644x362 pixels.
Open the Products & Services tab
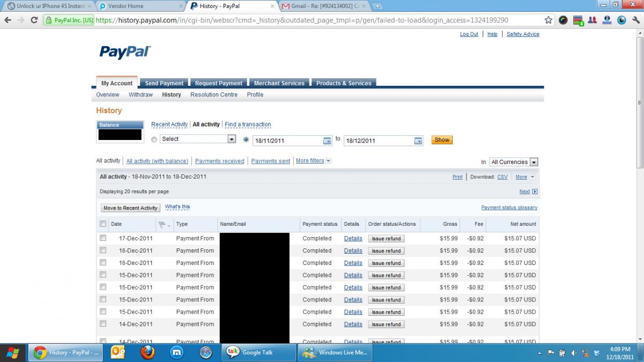point(344,83)
